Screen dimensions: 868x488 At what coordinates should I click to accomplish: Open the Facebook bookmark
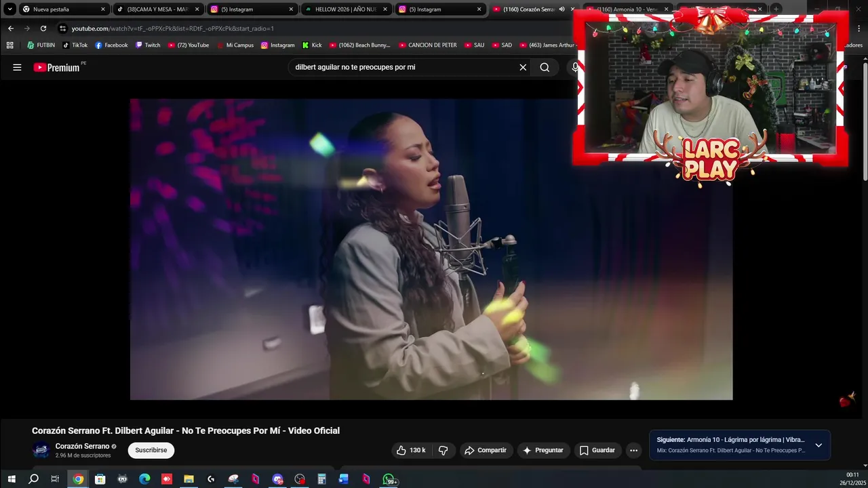click(x=111, y=45)
